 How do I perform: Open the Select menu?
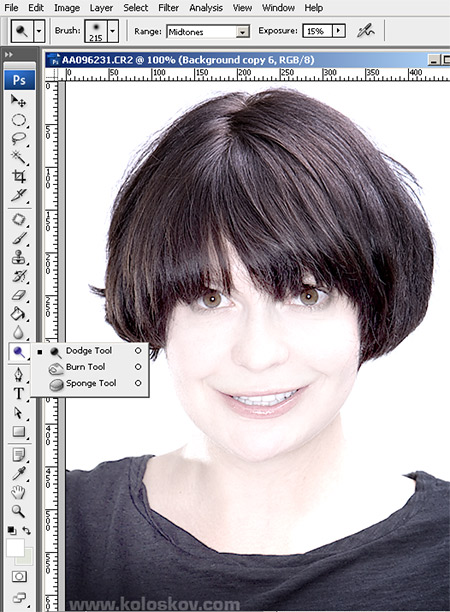click(135, 7)
